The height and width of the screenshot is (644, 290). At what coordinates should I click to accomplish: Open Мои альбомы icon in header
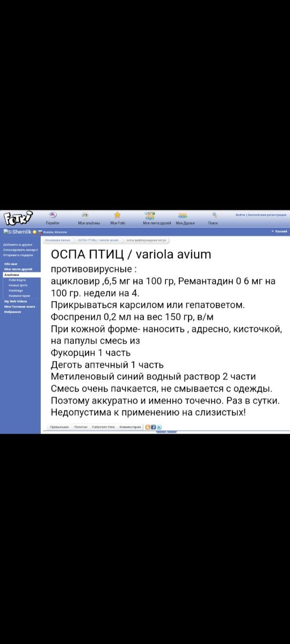point(85,215)
